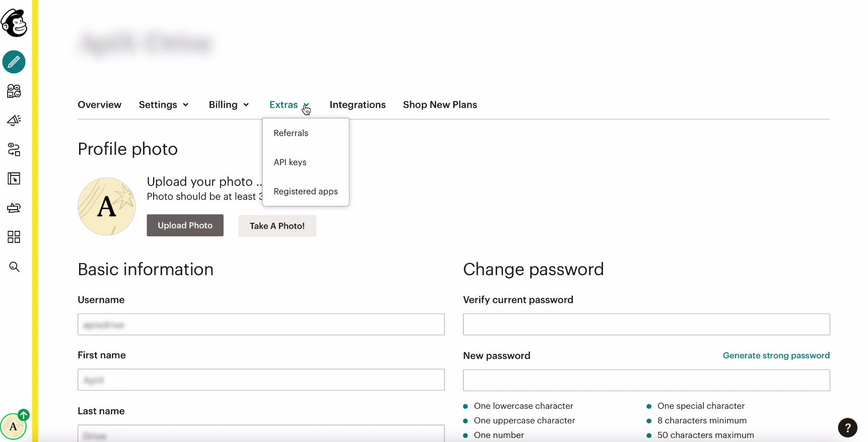This screenshot has height=442, width=868.
Task: Open the help question mark button
Action: (x=848, y=428)
